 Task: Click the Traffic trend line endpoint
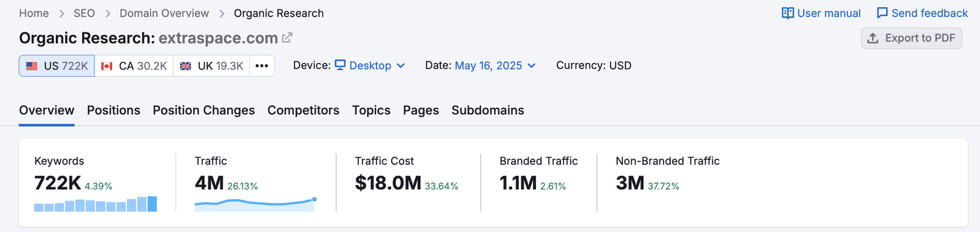(x=314, y=199)
